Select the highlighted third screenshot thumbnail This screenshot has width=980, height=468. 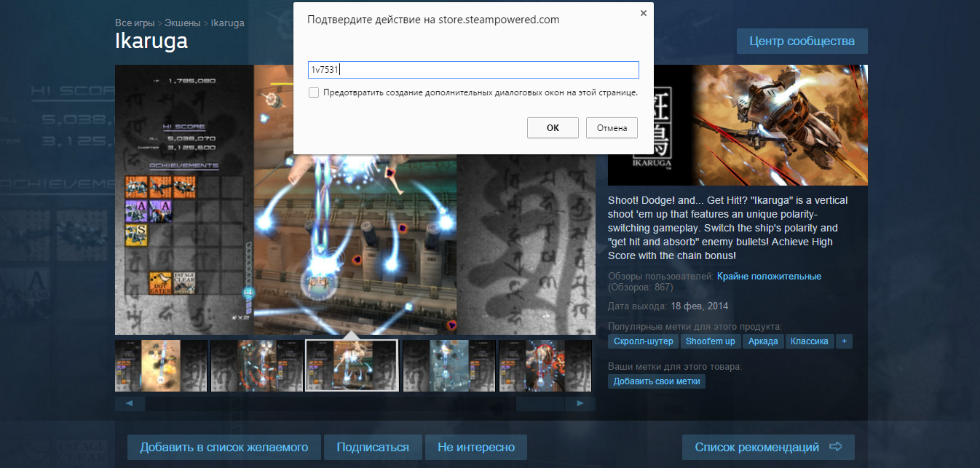coord(352,366)
